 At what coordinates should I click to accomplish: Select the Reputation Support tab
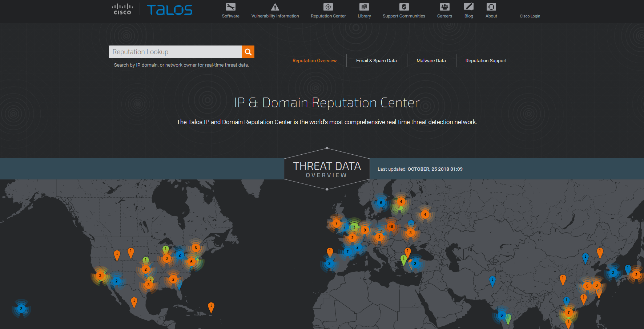tap(486, 61)
